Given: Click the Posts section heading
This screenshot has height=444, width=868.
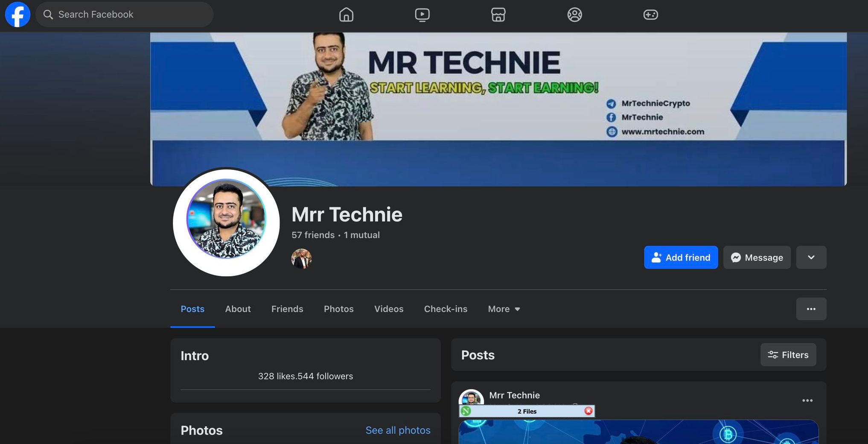Looking at the screenshot, I should click(478, 355).
